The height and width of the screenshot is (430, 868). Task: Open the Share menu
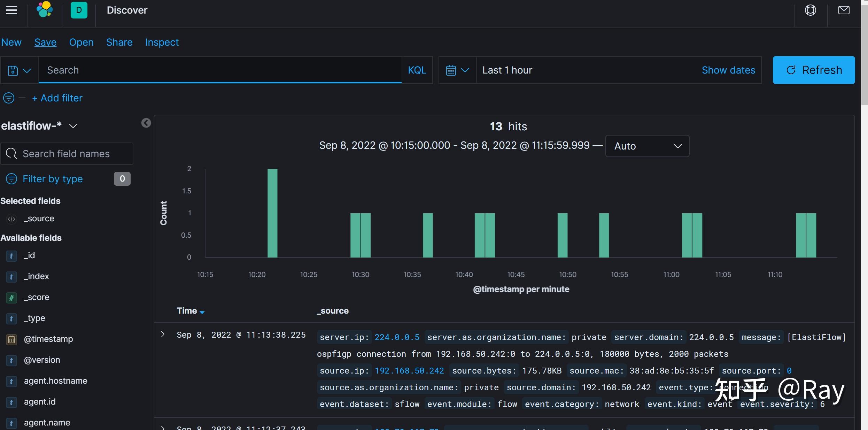point(119,42)
